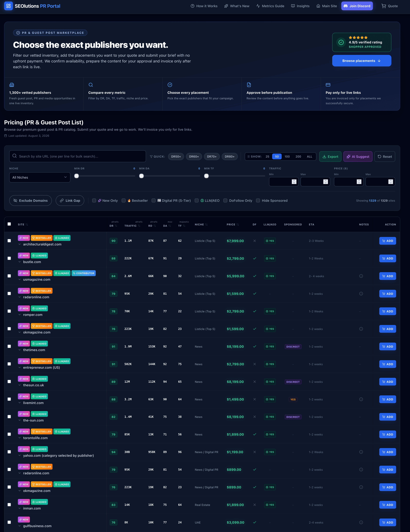The height and width of the screenshot is (532, 410).
Task: Show the notes info icon for livemint.com
Action: [361, 399]
